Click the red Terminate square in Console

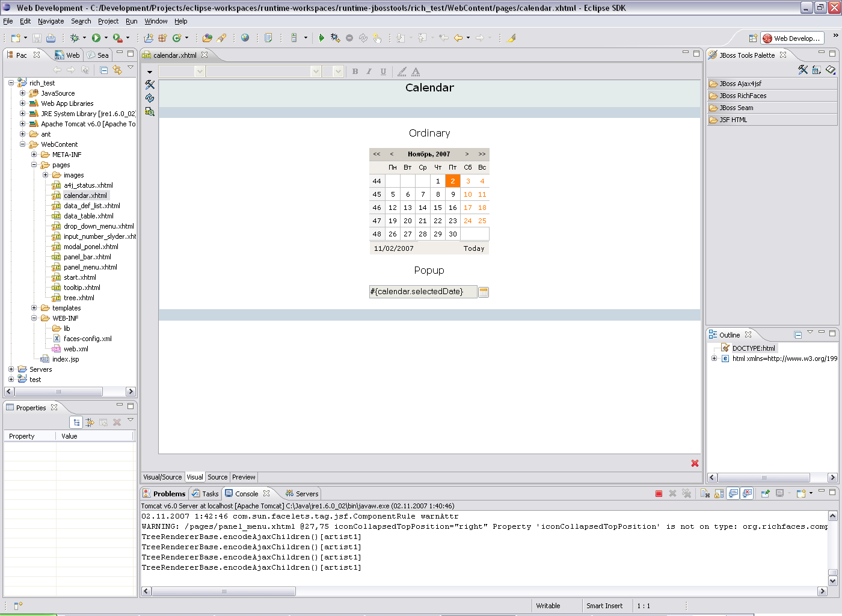(x=659, y=494)
